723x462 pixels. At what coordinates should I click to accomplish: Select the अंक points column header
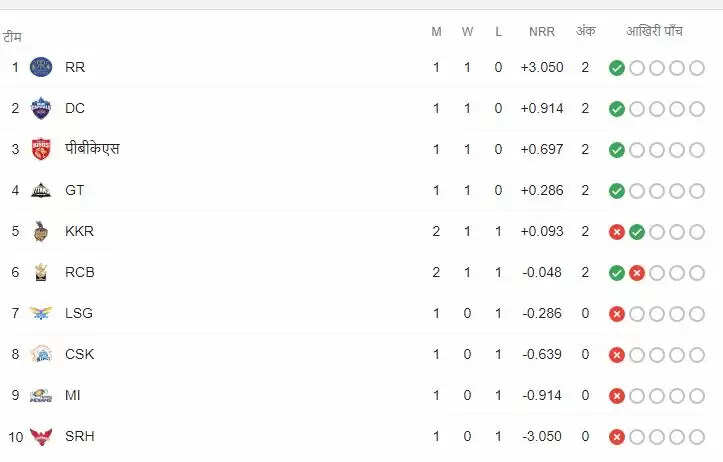click(585, 32)
